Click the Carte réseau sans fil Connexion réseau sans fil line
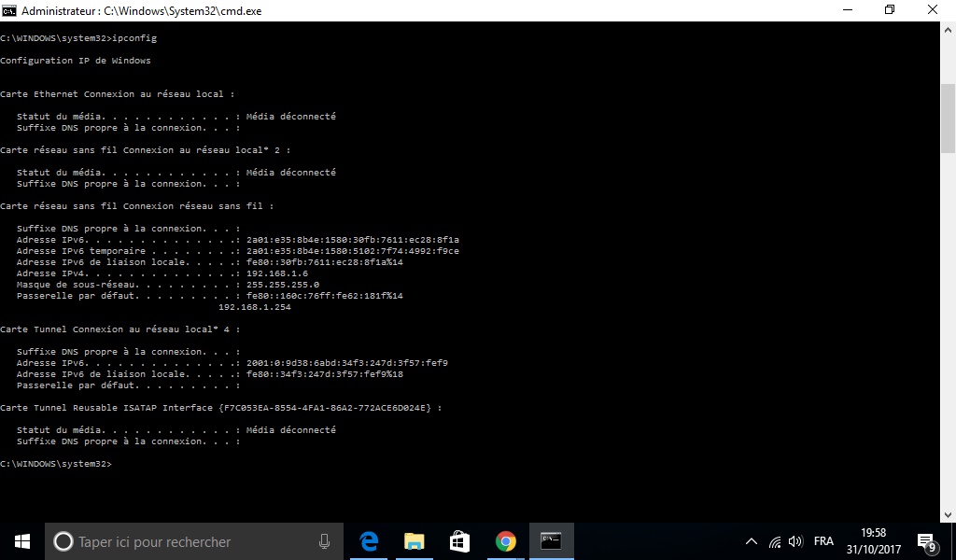This screenshot has width=956, height=560. (136, 206)
